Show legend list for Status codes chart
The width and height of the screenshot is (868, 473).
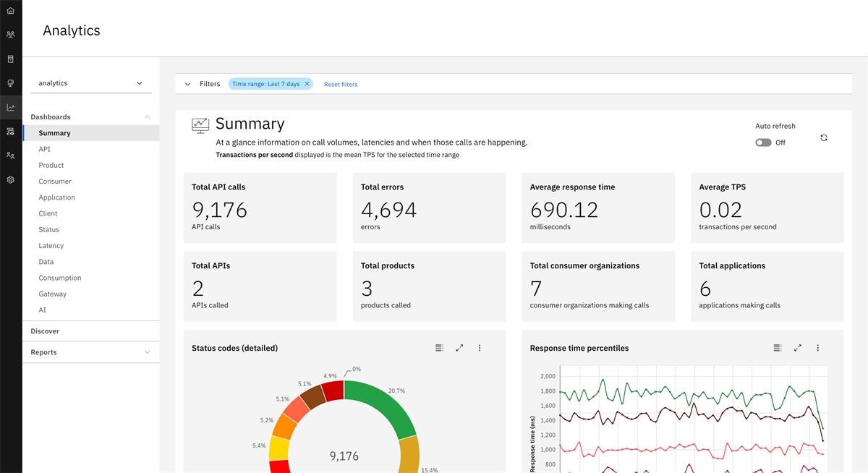(x=439, y=348)
